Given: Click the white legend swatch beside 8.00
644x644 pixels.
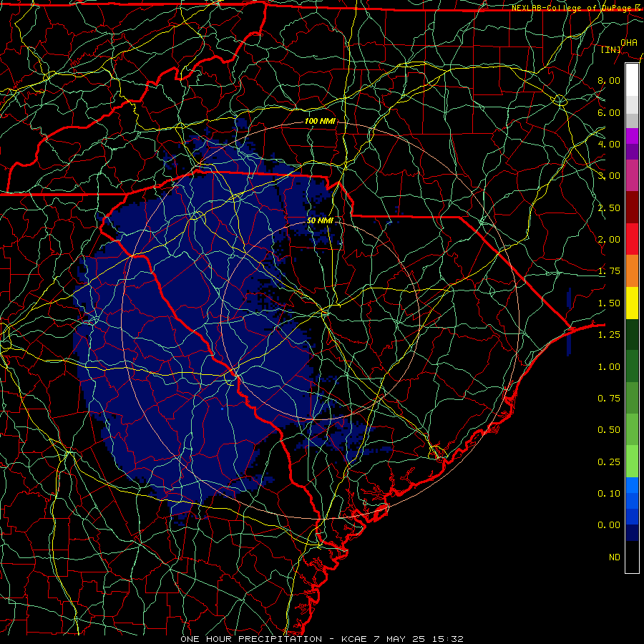Looking at the screenshot, I should pyautogui.click(x=632, y=79).
